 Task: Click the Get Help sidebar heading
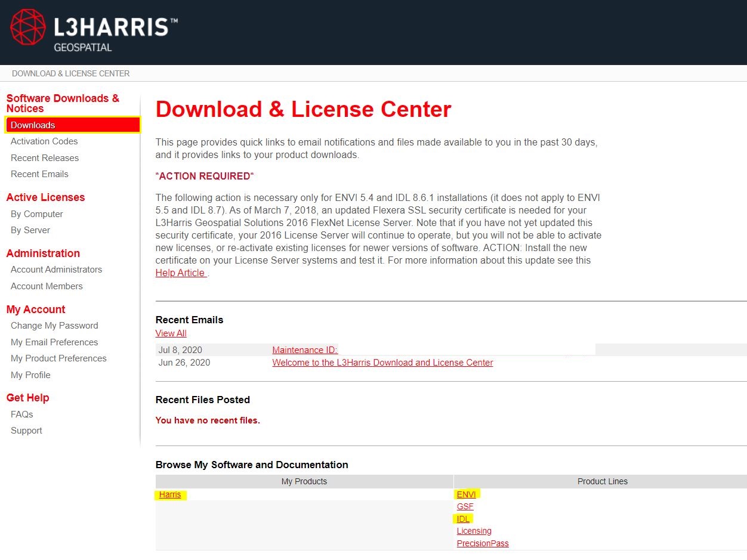[x=27, y=398]
